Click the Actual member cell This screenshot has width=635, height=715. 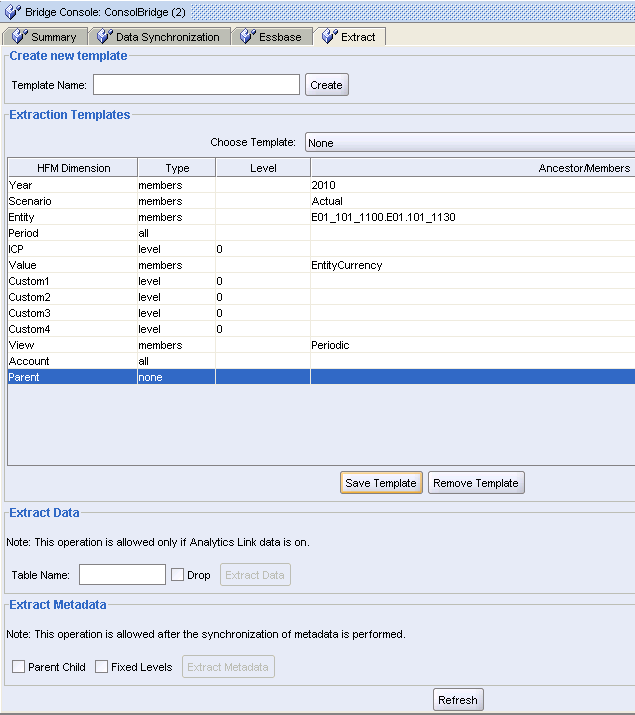coord(473,201)
